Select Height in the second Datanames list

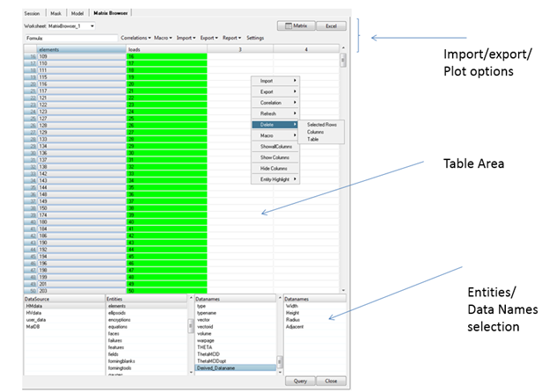(x=315, y=313)
